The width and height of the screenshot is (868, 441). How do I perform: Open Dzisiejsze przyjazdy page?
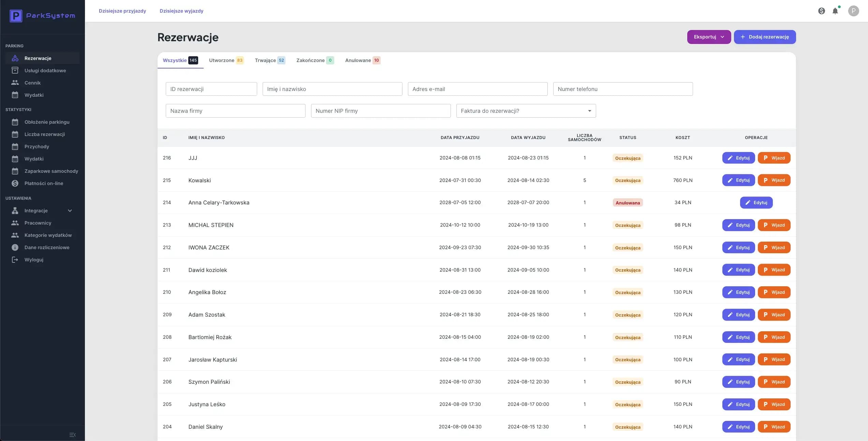tap(122, 11)
